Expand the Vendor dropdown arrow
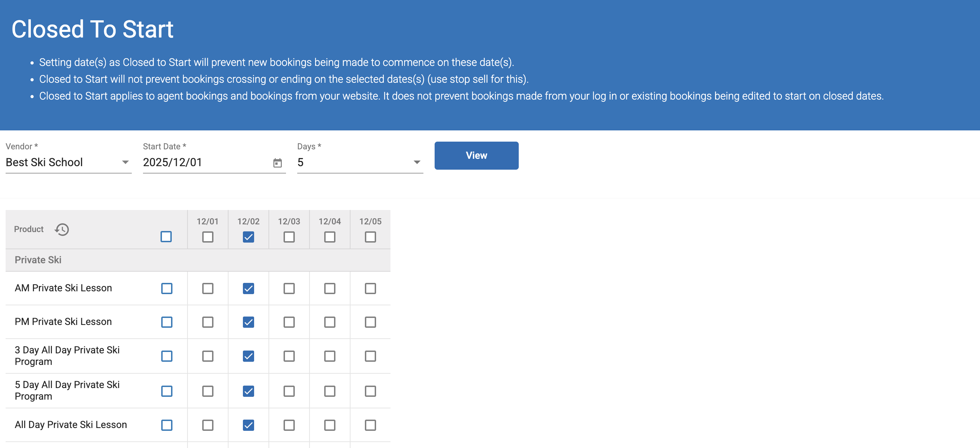The width and height of the screenshot is (980, 448). click(x=125, y=163)
